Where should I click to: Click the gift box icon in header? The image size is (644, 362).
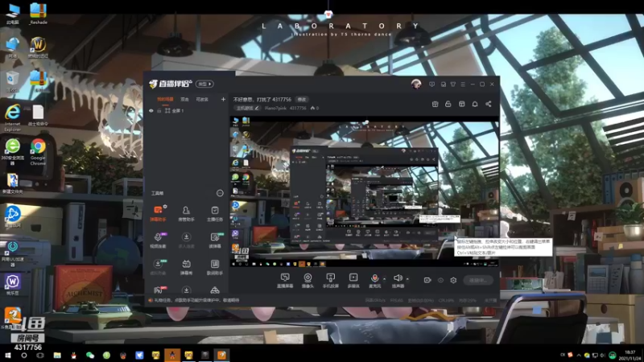(x=435, y=105)
